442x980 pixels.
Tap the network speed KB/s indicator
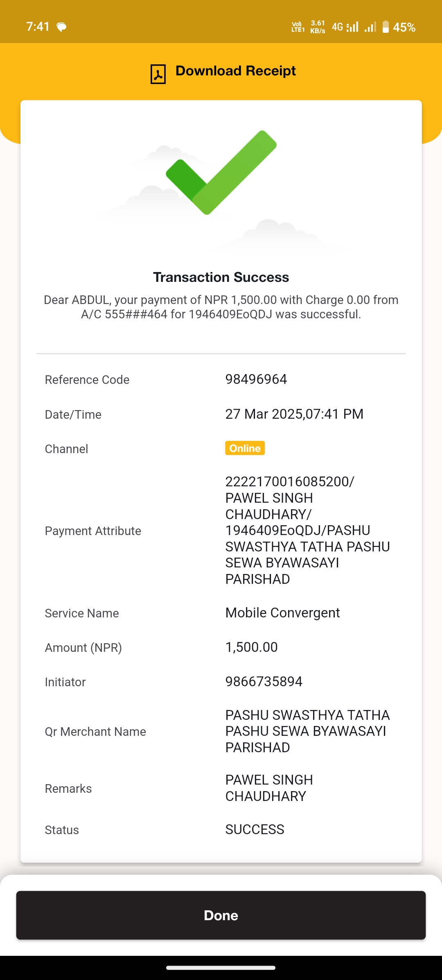click(318, 27)
